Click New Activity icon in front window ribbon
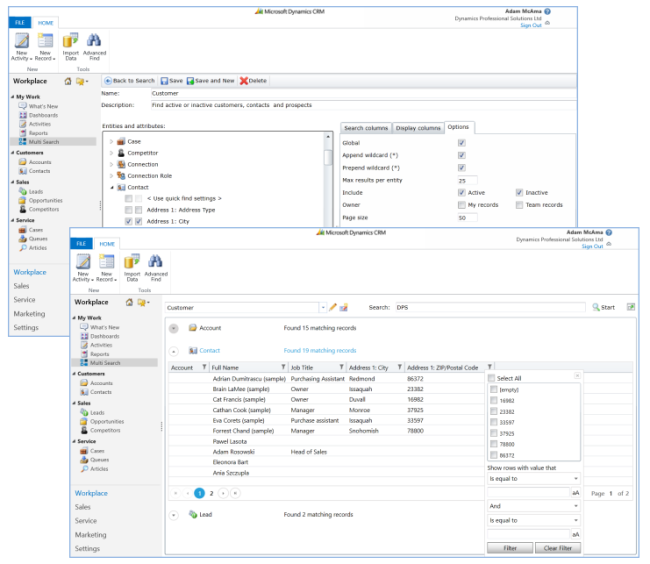Viewport: 650px width, 564px height. coord(83,261)
